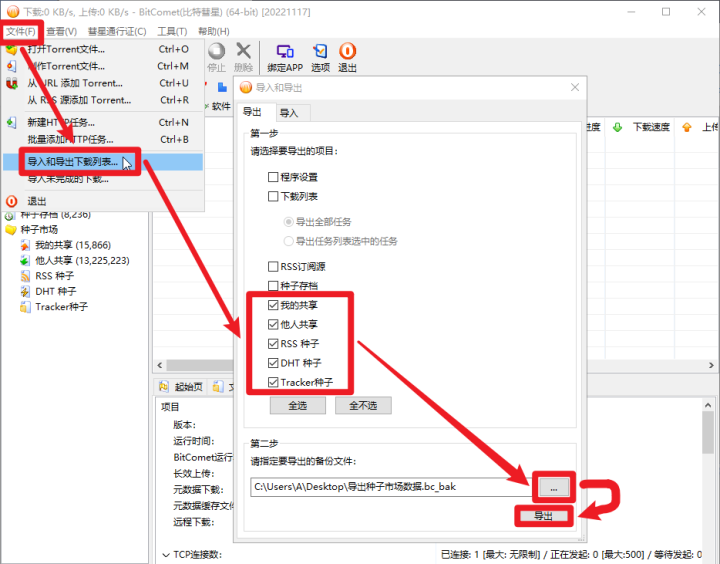The height and width of the screenshot is (564, 720).
Task: Uncheck the 他人共享 checkbox
Action: pyautogui.click(x=273, y=325)
